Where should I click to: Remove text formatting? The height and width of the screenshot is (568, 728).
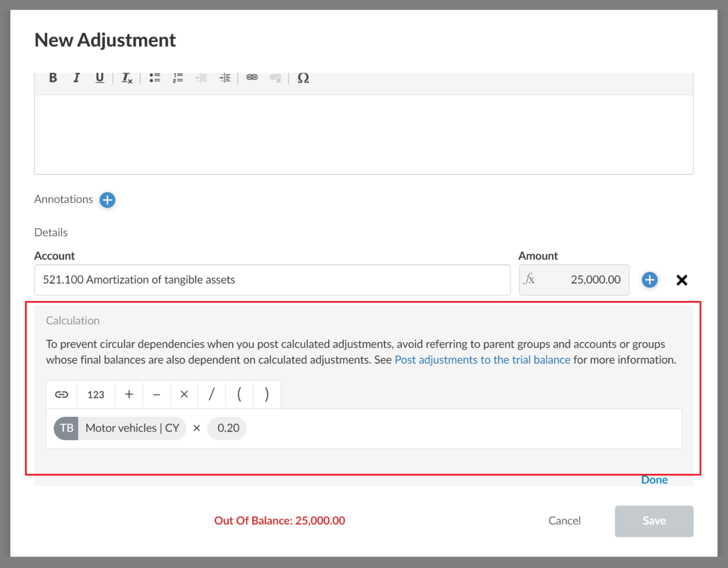[127, 78]
